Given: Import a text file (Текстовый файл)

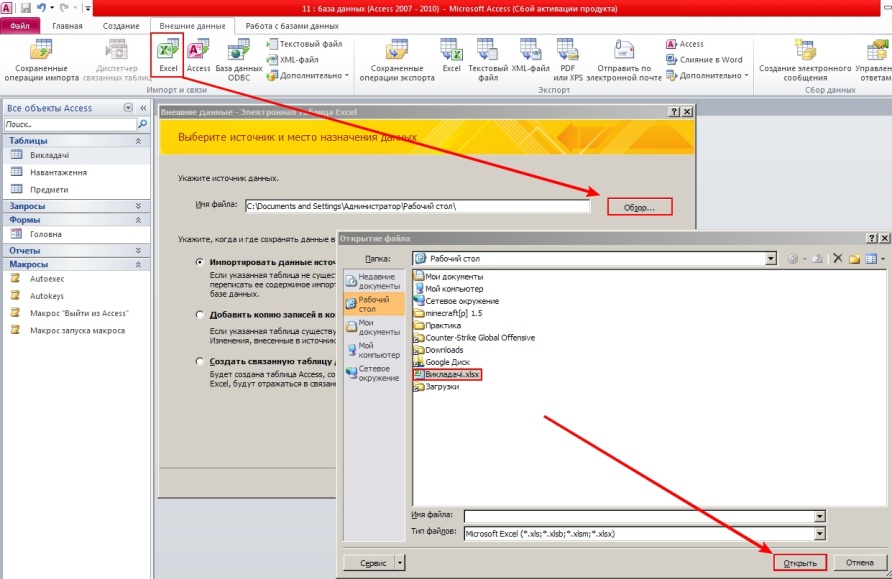Looking at the screenshot, I should click(x=304, y=44).
